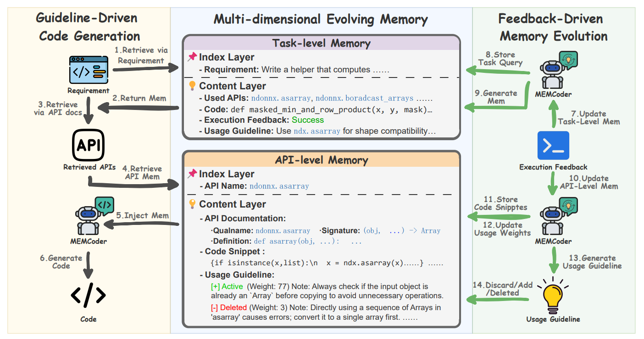
Task: Click the 5.Inject Mem label
Action: [142, 215]
